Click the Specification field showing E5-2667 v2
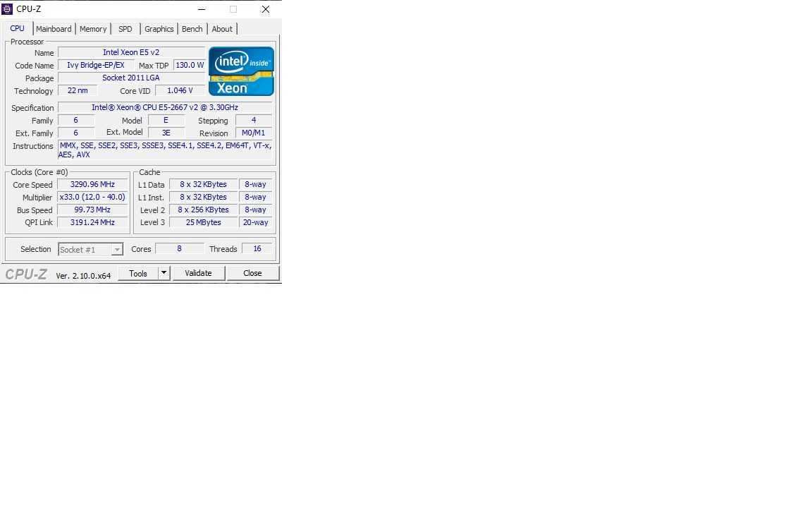The height and width of the screenshot is (508, 812). 165,107
